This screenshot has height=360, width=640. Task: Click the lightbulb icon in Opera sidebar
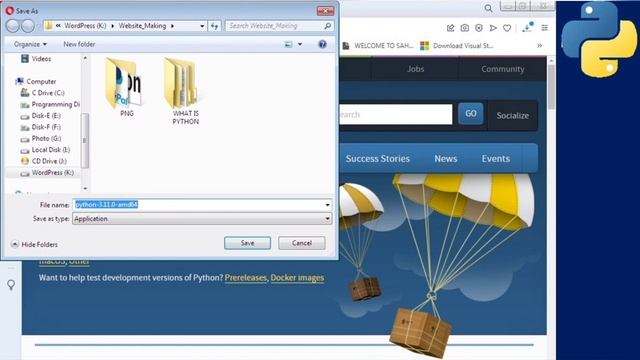pos(11,284)
